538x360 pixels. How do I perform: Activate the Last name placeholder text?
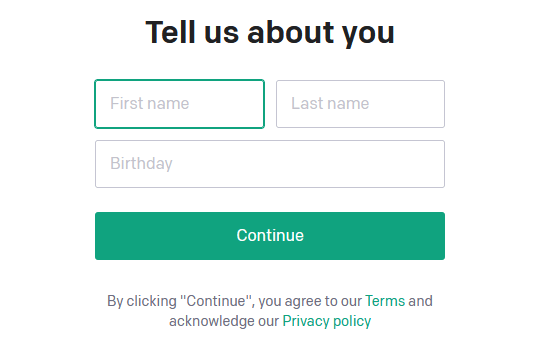330,104
